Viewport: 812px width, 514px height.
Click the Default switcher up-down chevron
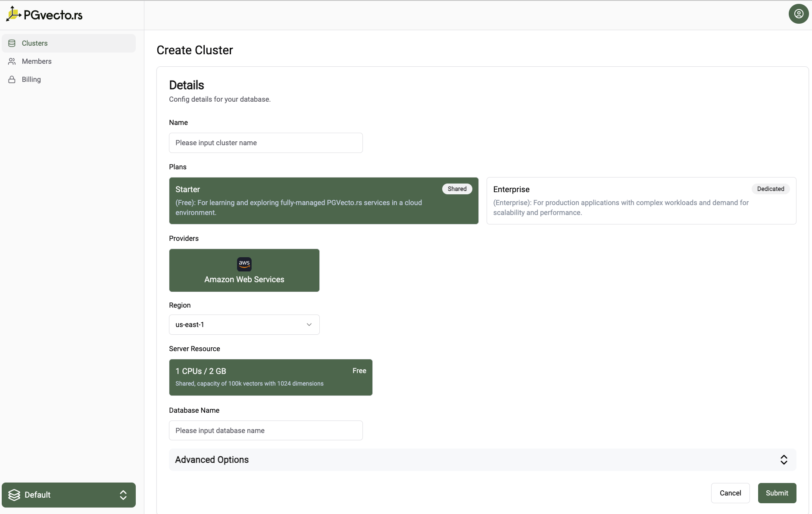coord(123,495)
